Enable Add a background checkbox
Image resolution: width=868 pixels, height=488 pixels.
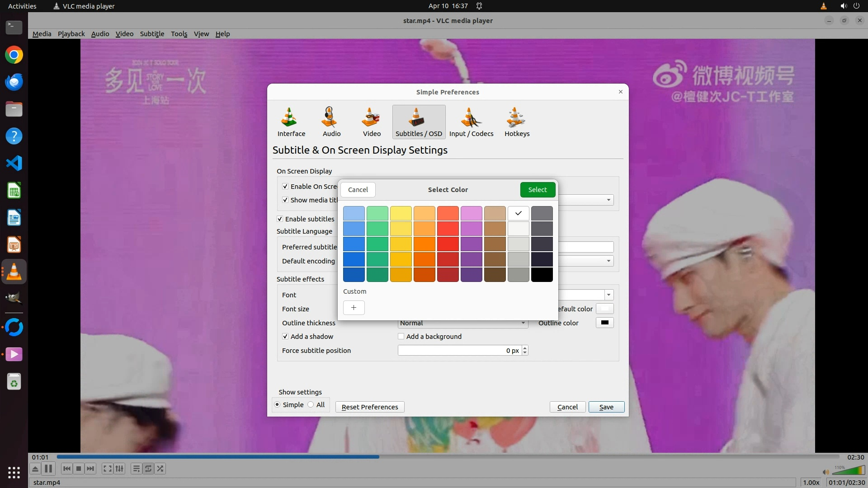(401, 337)
